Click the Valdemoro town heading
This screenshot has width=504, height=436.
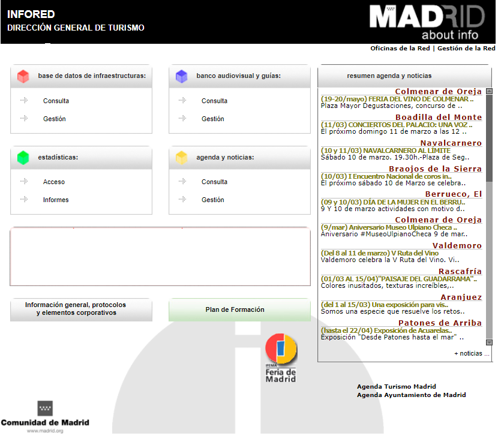pyautogui.click(x=457, y=246)
